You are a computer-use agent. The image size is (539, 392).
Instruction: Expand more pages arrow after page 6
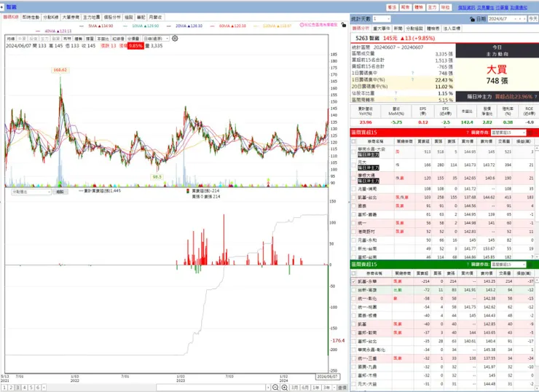tap(44, 388)
